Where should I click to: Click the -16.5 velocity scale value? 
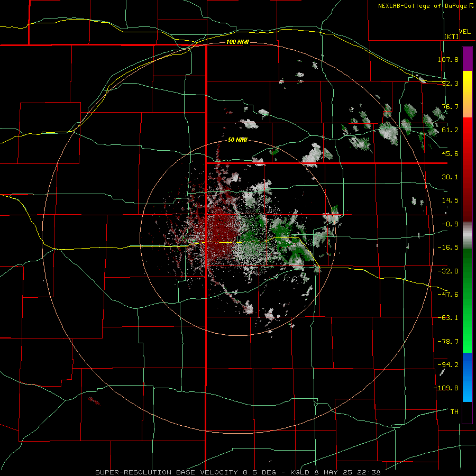point(448,248)
